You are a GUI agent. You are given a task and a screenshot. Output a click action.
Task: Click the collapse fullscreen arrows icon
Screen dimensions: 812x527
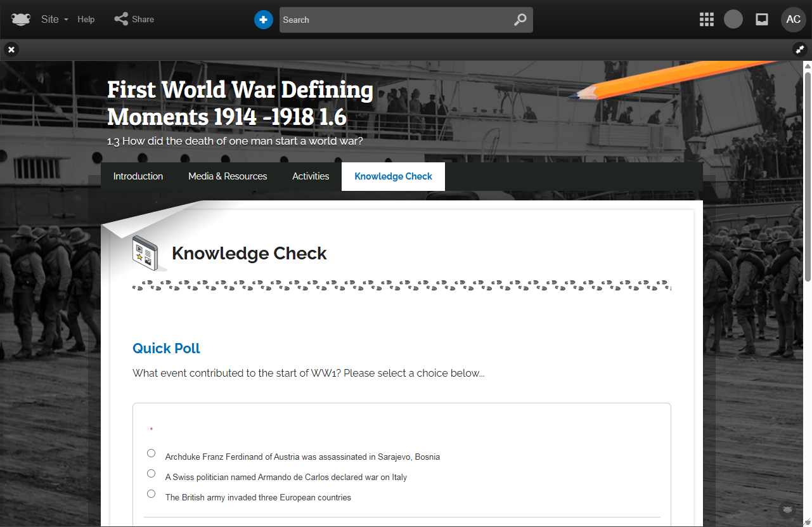pos(800,49)
